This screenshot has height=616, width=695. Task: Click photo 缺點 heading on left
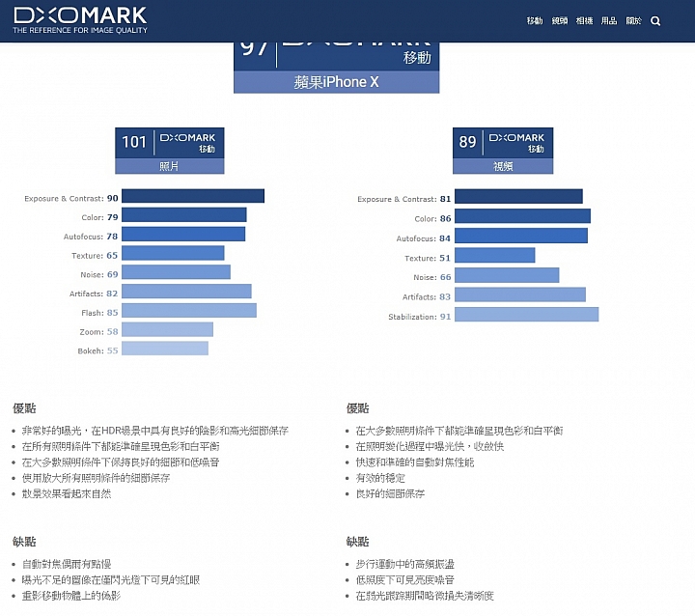[x=24, y=542]
